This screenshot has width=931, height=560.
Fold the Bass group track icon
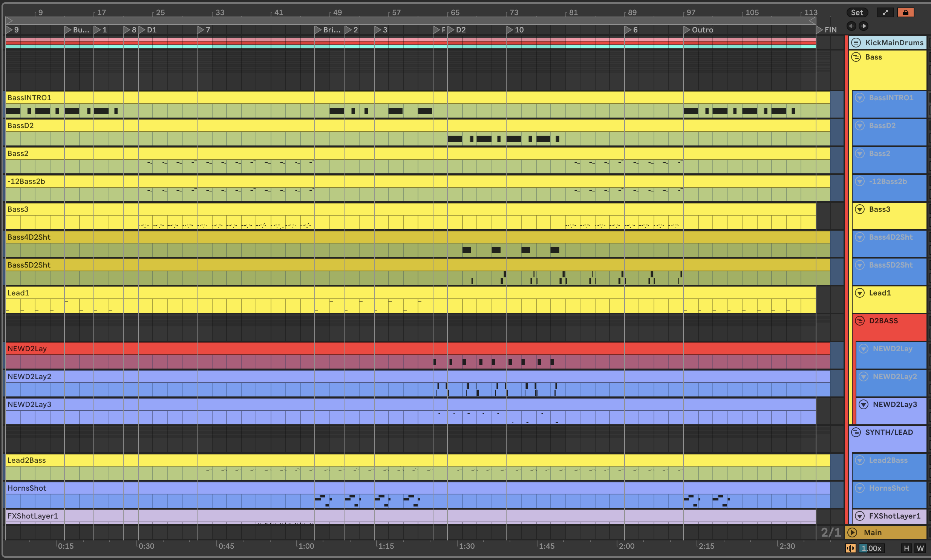pyautogui.click(x=856, y=57)
